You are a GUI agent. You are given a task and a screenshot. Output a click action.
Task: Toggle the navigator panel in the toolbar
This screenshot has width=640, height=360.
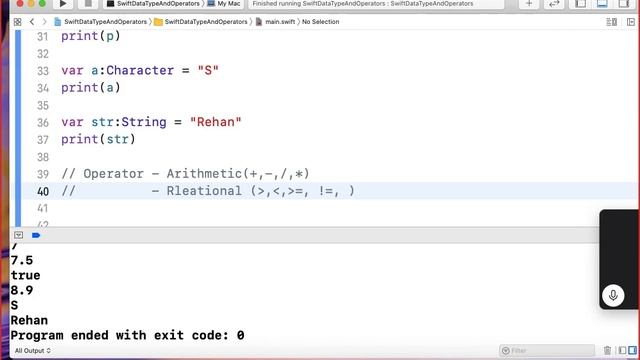click(x=580, y=4)
